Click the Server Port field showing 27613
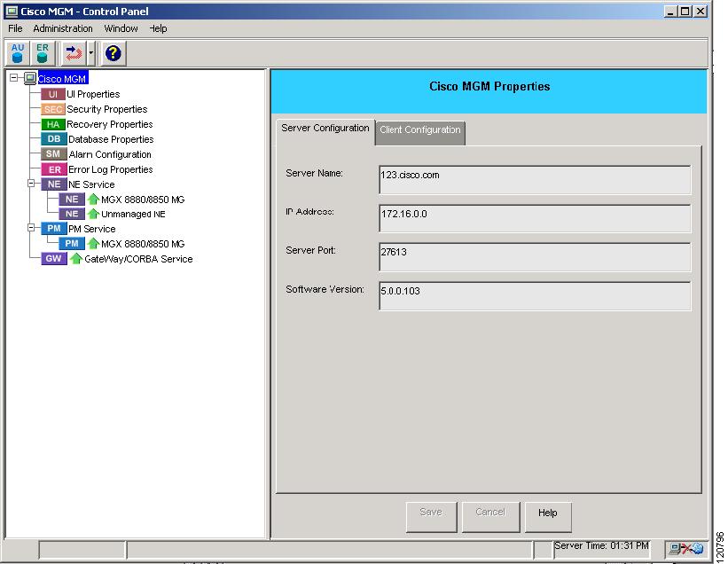728x564 pixels. (x=535, y=256)
